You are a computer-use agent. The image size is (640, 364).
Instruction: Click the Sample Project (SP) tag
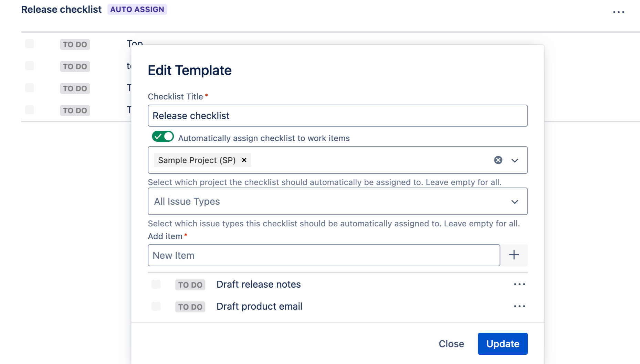(x=197, y=160)
